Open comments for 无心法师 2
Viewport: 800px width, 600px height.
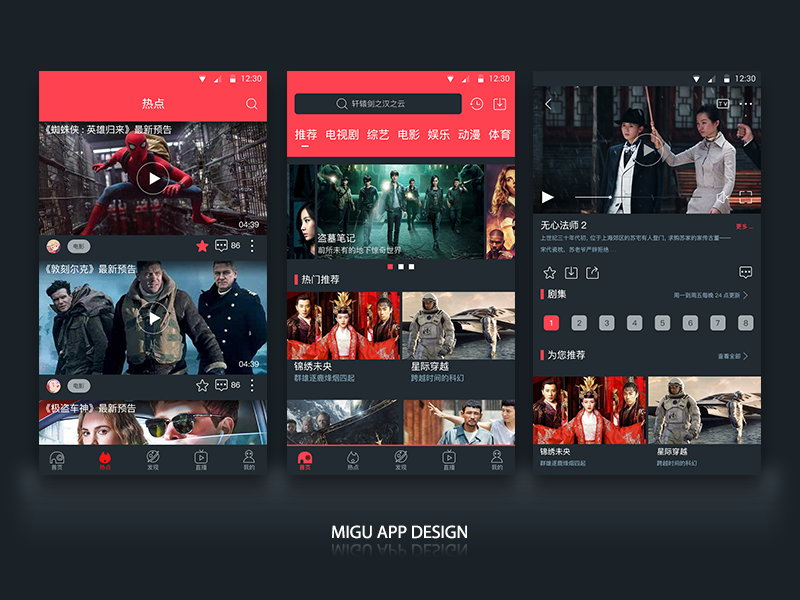click(x=744, y=270)
